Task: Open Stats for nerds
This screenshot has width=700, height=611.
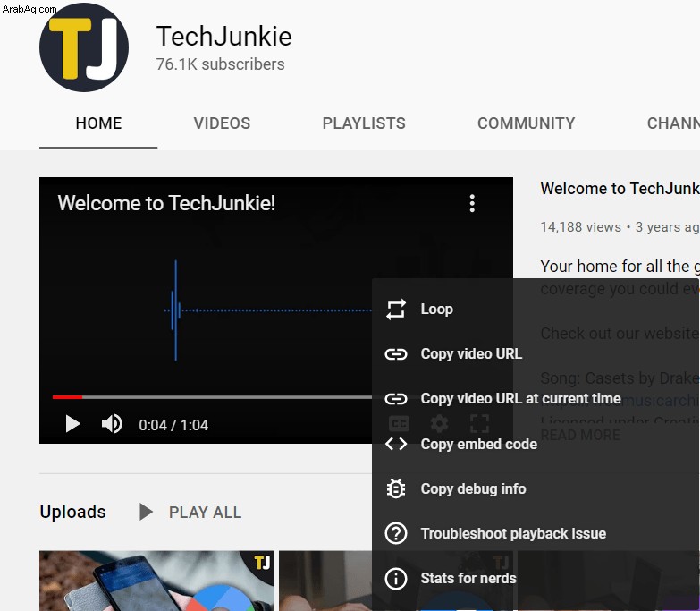Action: pyautogui.click(x=535, y=579)
